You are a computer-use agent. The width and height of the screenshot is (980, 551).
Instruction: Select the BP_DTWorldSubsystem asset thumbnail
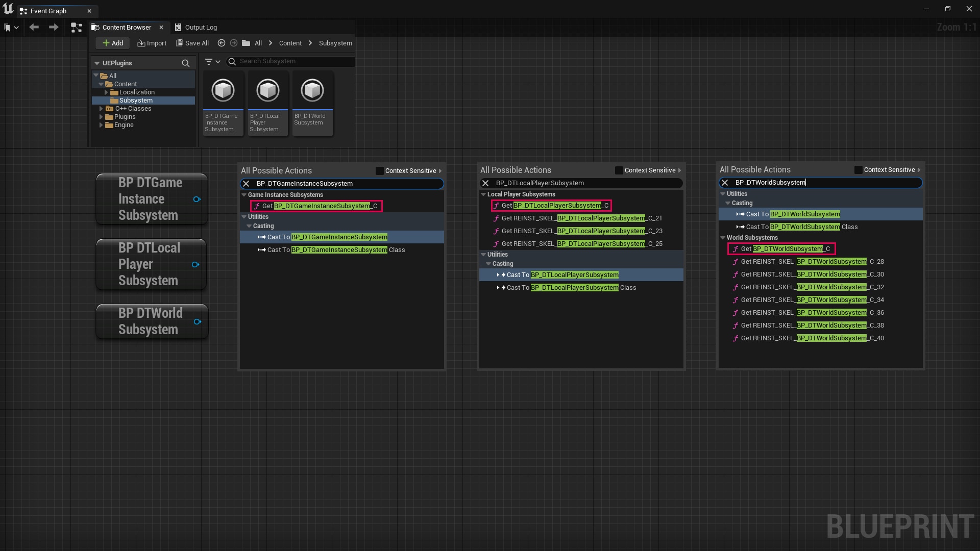pos(312,90)
